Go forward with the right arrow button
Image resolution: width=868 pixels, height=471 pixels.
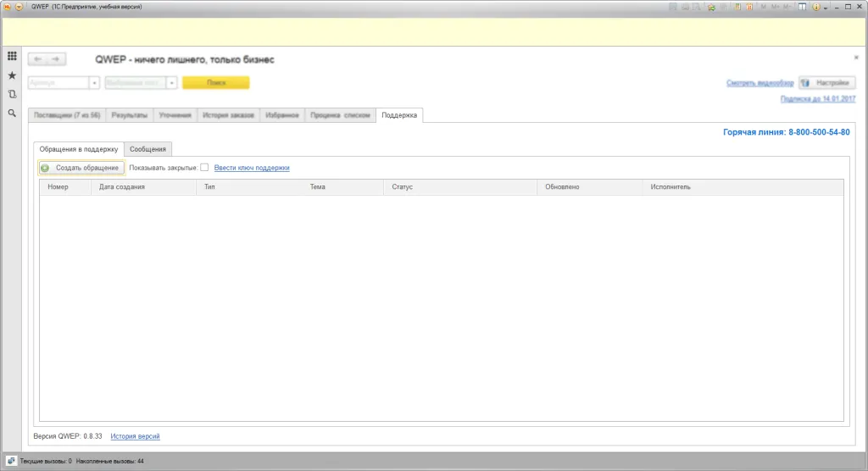coord(56,58)
